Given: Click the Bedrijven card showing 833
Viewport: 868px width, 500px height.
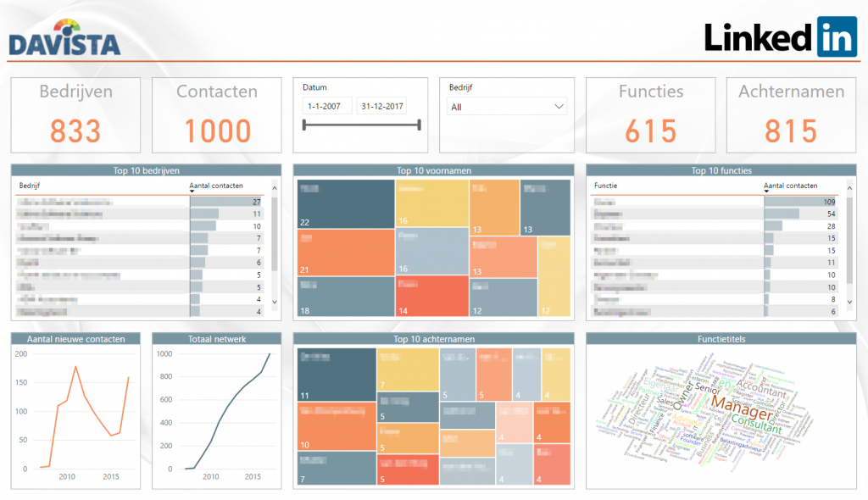Looking at the screenshot, I should pyautogui.click(x=75, y=114).
